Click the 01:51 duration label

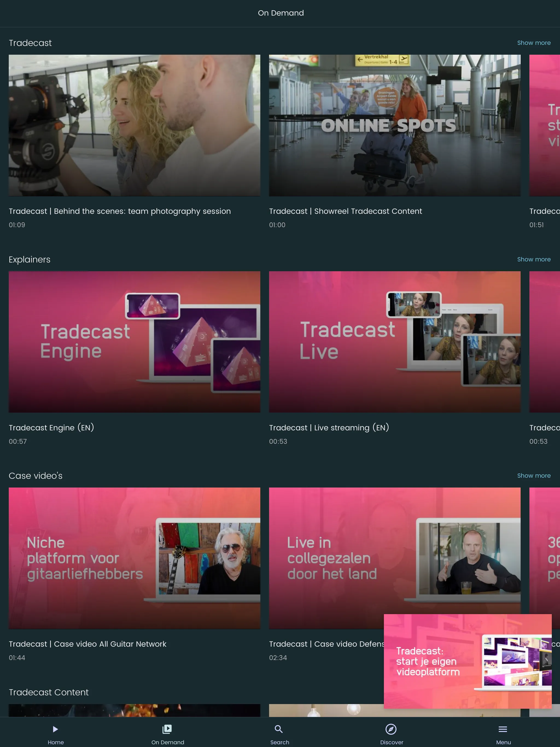tap(536, 225)
